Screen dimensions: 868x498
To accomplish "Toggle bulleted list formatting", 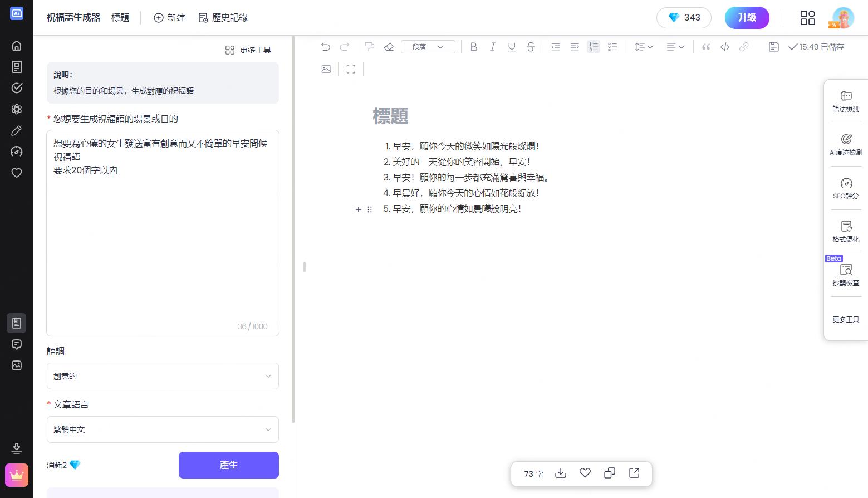I will [612, 47].
